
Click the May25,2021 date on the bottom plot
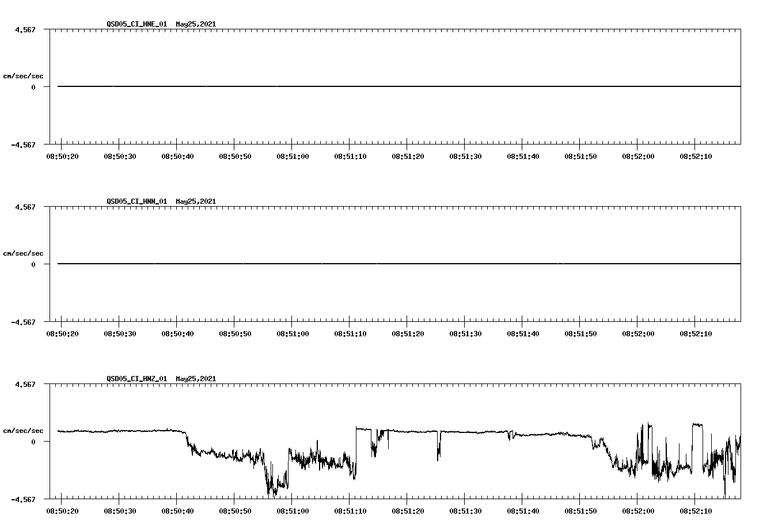click(196, 379)
